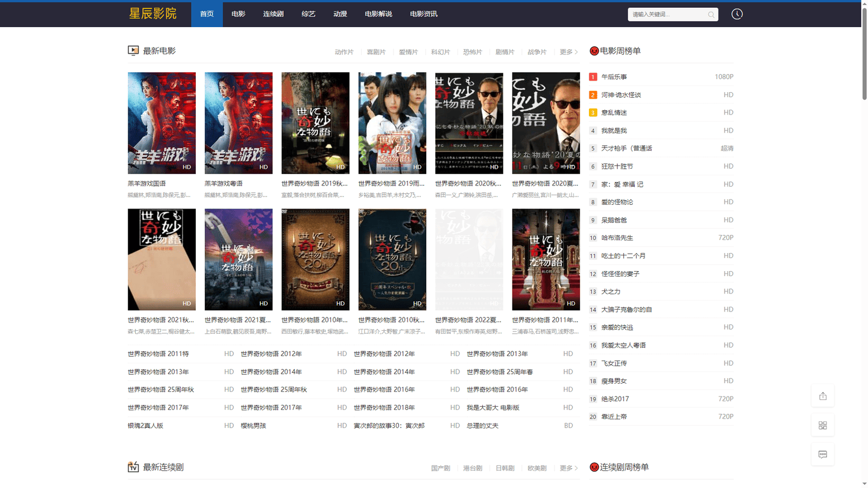Click the 连续剧周榜单 red face icon
868x488 pixels.
pos(594,467)
